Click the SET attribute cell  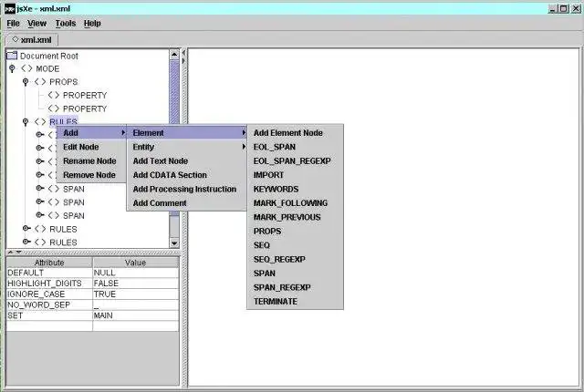(x=49, y=315)
